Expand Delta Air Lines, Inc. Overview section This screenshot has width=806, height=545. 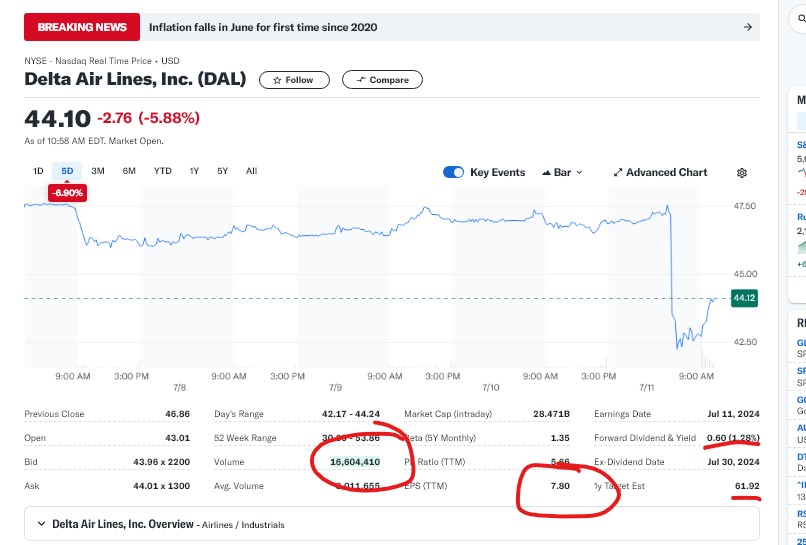(392, 524)
